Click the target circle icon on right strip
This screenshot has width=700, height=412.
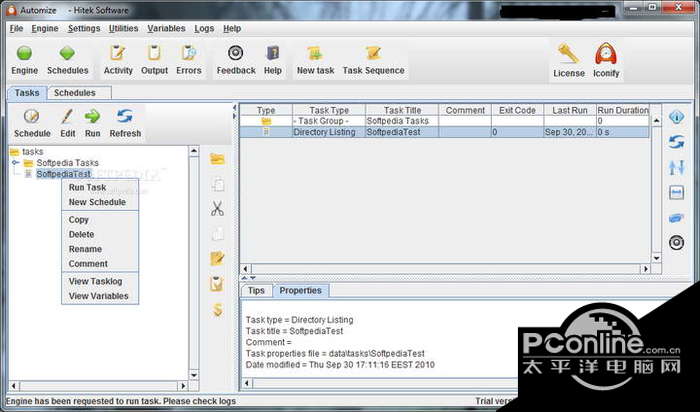tap(676, 243)
